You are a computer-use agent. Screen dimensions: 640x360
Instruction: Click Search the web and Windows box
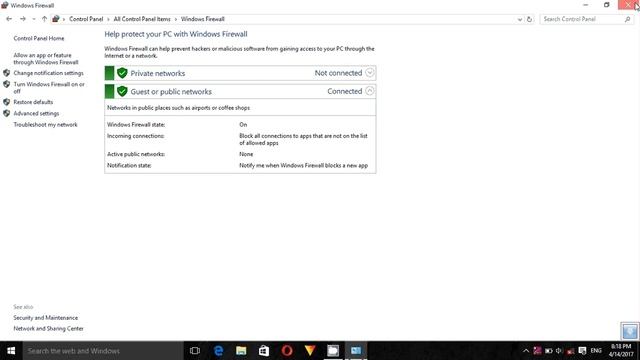[x=102, y=351]
